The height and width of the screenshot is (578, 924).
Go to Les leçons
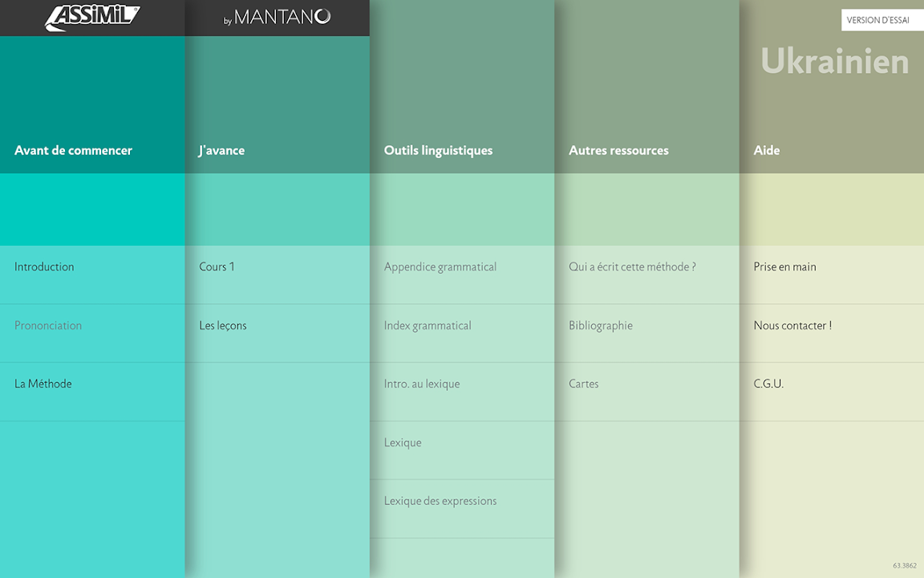pos(223,326)
